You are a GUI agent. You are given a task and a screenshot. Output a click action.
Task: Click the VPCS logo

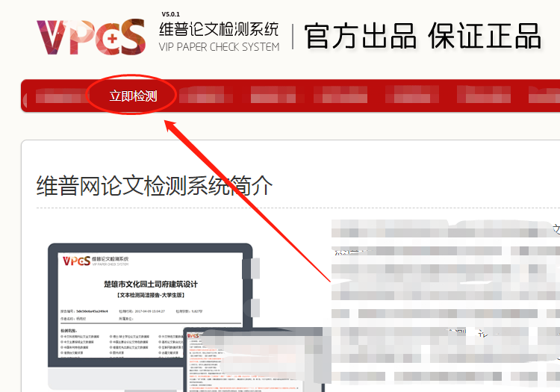pos(91,37)
